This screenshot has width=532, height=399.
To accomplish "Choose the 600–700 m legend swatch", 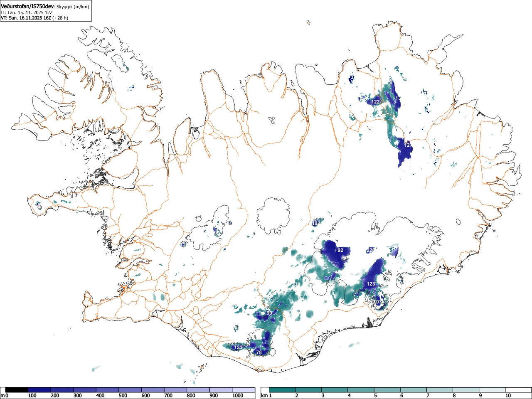I will (153, 390).
